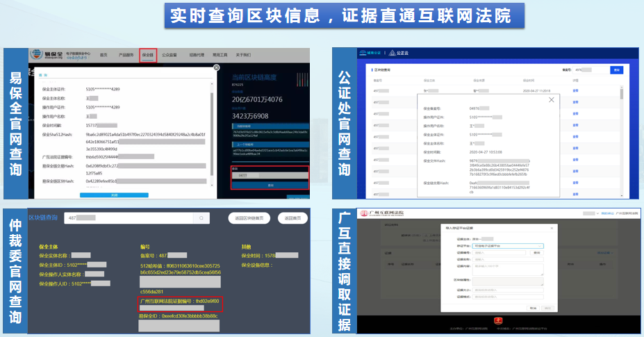The width and height of the screenshot is (644, 337).
Task: Click the 保全文件Hash label in the 公证处 popup
Action: (x=434, y=161)
